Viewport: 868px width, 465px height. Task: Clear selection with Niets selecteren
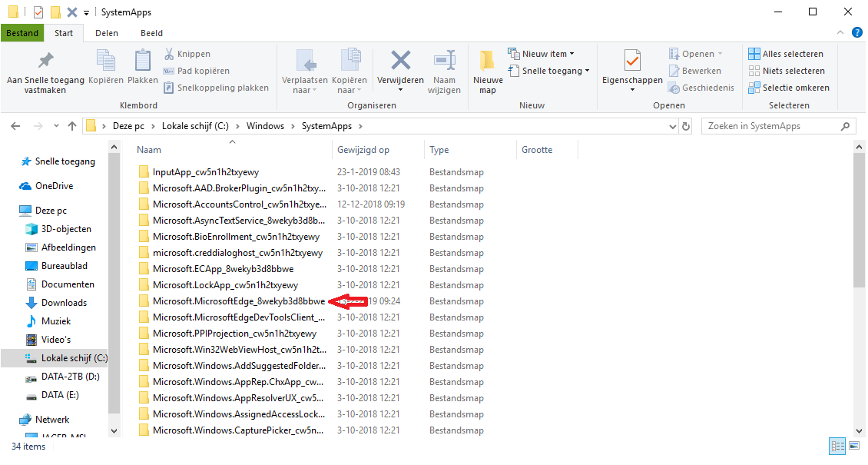click(x=787, y=71)
